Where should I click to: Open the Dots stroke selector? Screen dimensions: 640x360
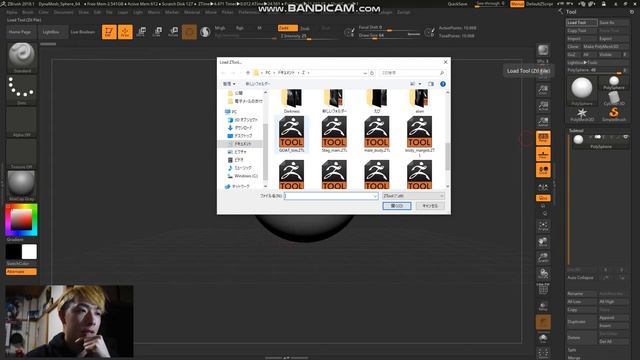pos(22,90)
